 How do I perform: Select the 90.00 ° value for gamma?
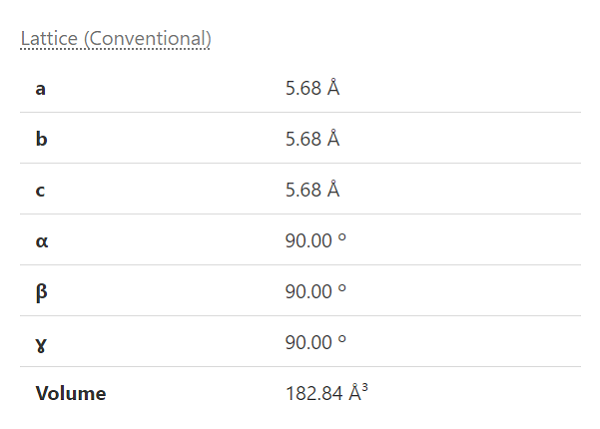point(316,343)
